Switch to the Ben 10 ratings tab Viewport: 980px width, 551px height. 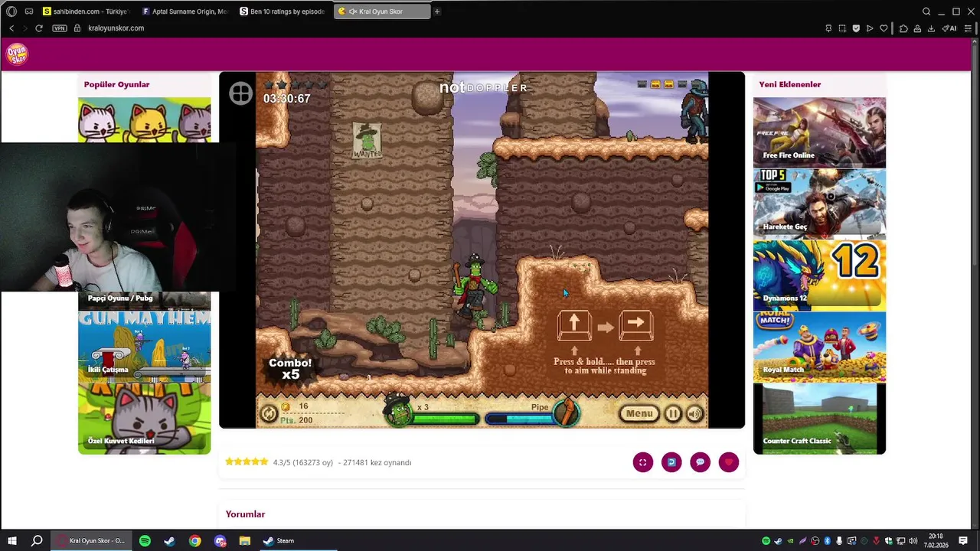pyautogui.click(x=283, y=11)
